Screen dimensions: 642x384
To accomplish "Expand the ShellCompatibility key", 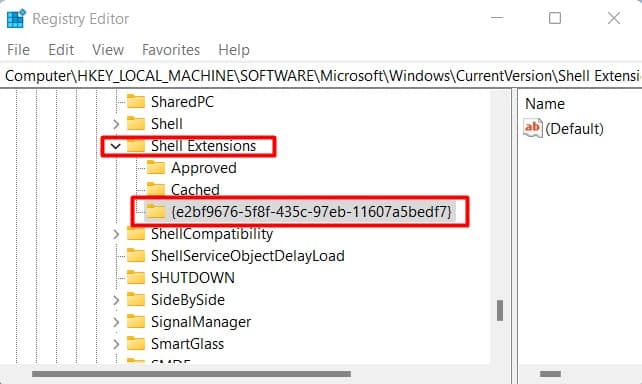I will (x=116, y=234).
